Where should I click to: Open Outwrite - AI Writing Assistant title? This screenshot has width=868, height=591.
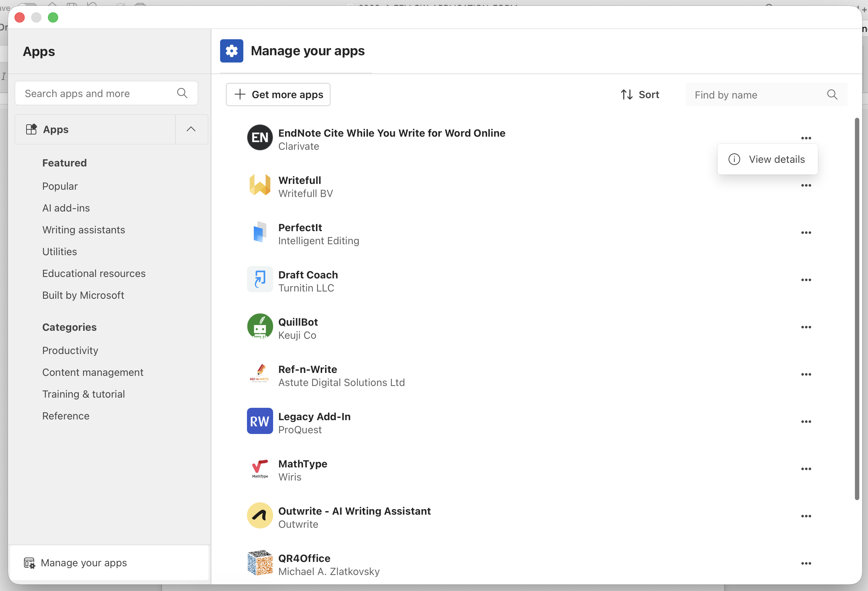coord(354,511)
